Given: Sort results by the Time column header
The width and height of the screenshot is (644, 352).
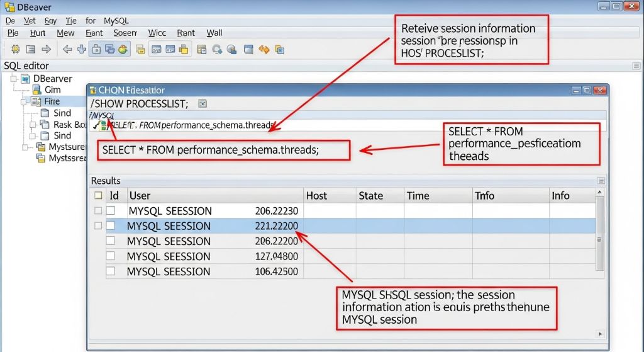Looking at the screenshot, I should click(x=438, y=195).
